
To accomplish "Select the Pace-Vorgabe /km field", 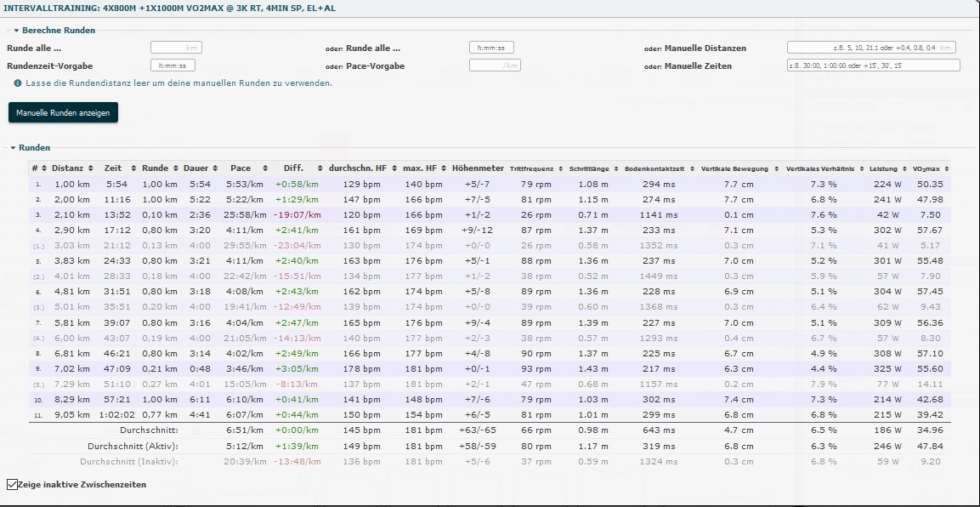I will point(495,66).
